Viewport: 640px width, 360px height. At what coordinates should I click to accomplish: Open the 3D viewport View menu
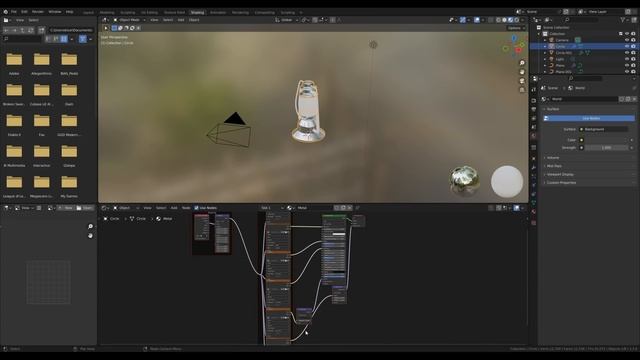tap(154, 20)
